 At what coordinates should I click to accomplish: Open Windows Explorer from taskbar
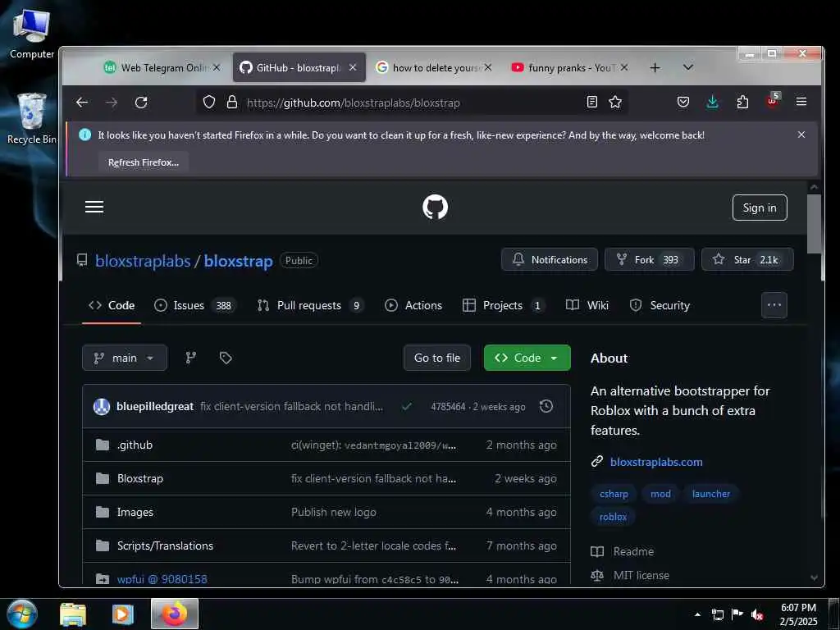coord(73,614)
